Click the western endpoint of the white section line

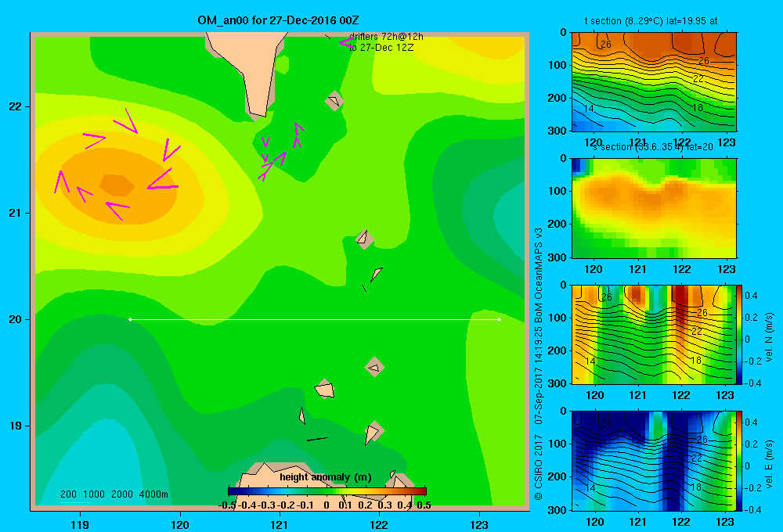point(130,319)
